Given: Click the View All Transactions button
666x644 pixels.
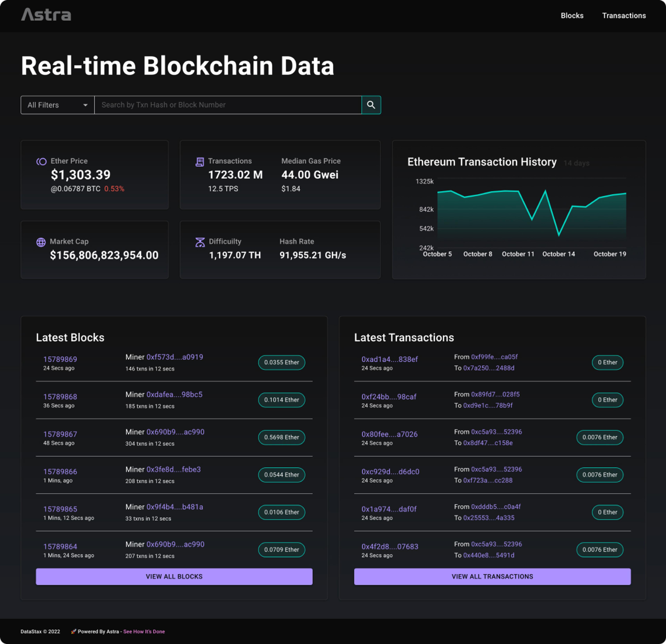Looking at the screenshot, I should pyautogui.click(x=492, y=576).
